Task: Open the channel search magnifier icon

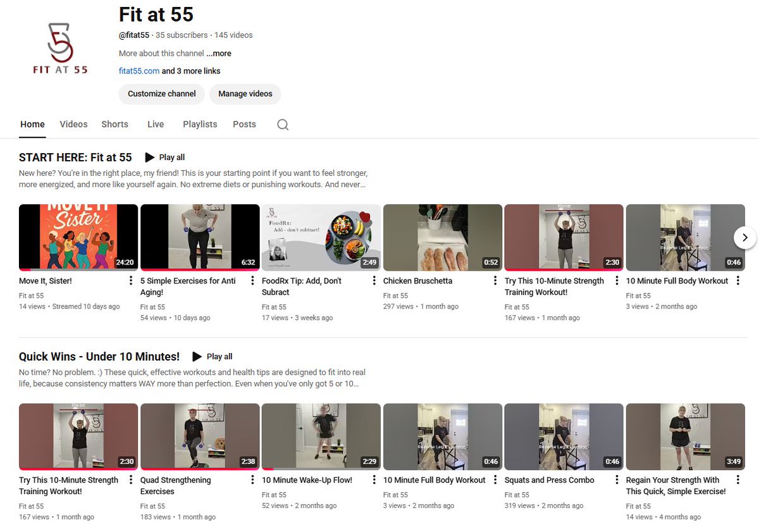Action: point(283,125)
